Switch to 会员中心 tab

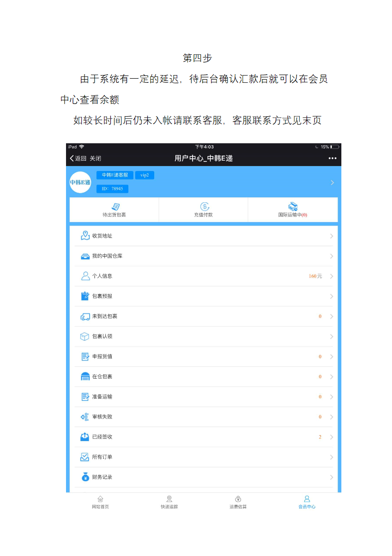[307, 502]
